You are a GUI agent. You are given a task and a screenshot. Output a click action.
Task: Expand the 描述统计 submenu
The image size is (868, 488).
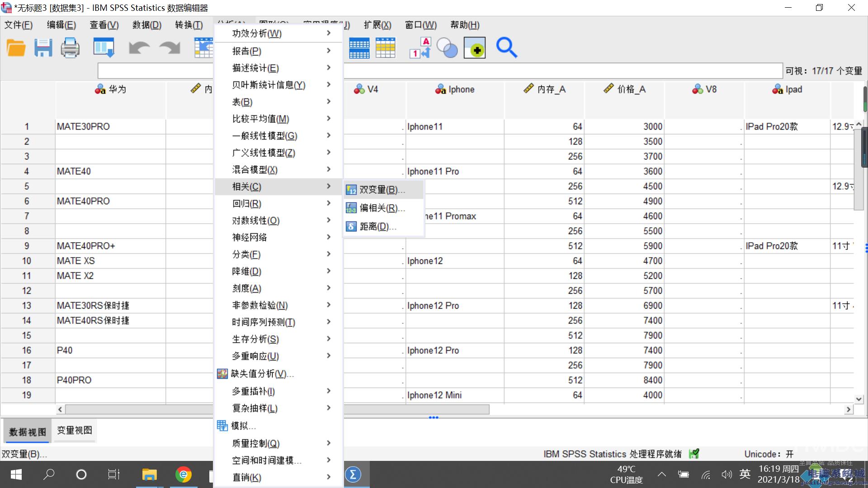(276, 67)
